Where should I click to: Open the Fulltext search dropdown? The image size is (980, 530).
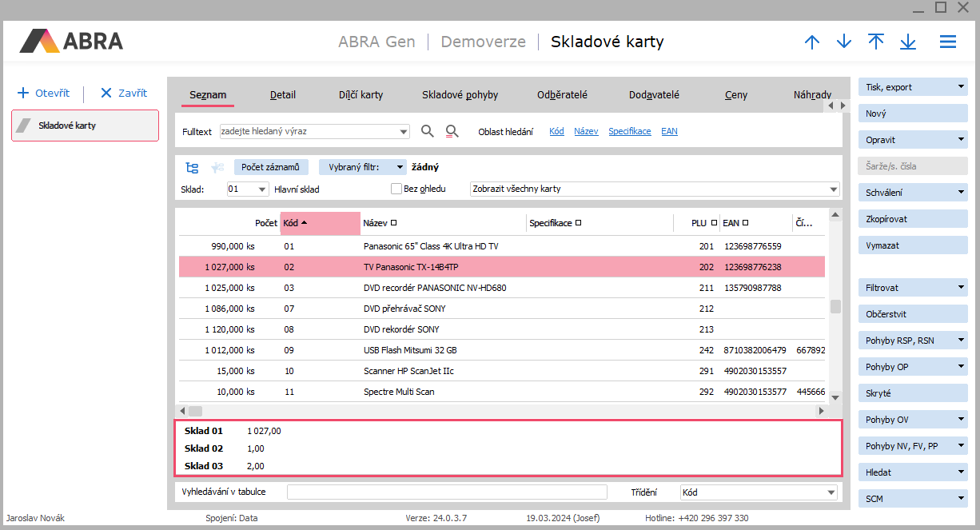pyautogui.click(x=404, y=132)
